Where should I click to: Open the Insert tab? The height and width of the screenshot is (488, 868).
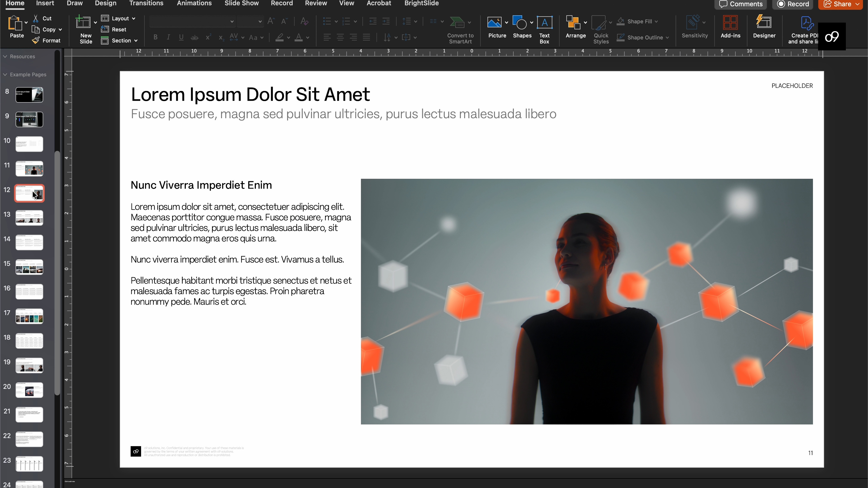(x=45, y=3)
